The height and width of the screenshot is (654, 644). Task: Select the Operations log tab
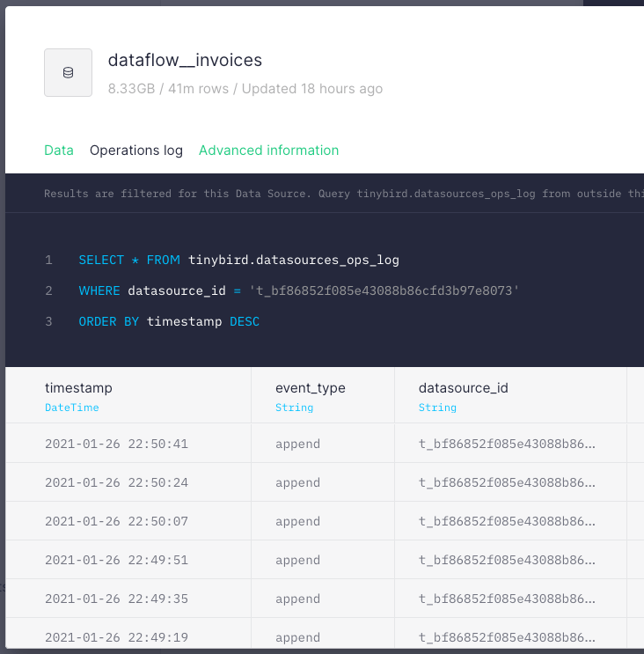coord(136,151)
